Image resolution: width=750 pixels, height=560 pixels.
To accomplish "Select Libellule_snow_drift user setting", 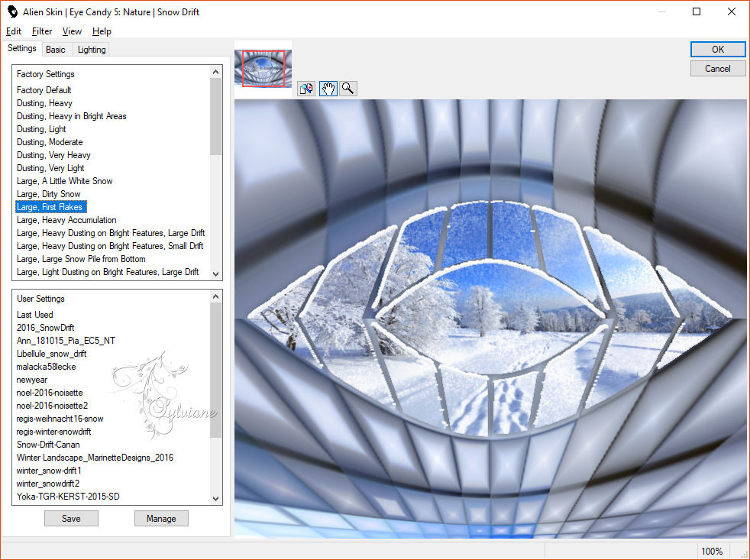I will coord(51,354).
